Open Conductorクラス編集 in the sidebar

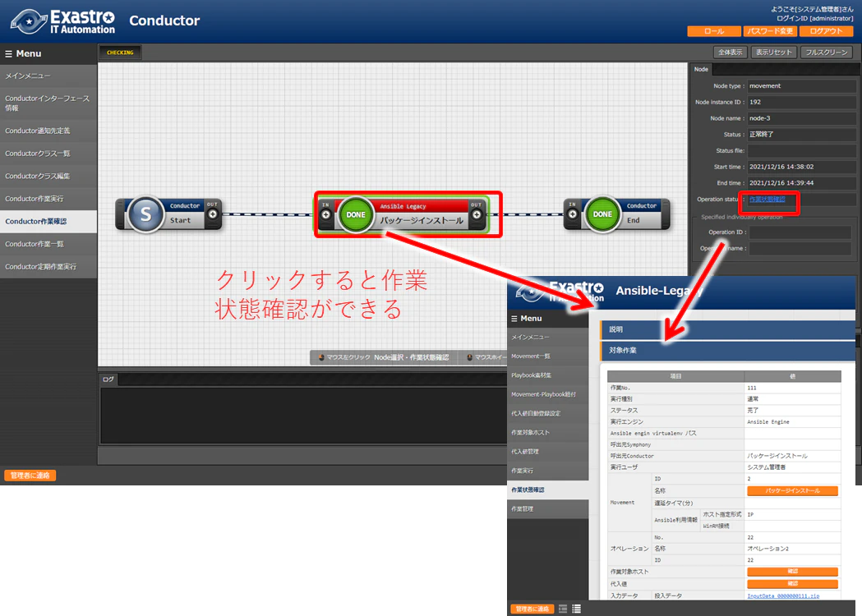48,176
